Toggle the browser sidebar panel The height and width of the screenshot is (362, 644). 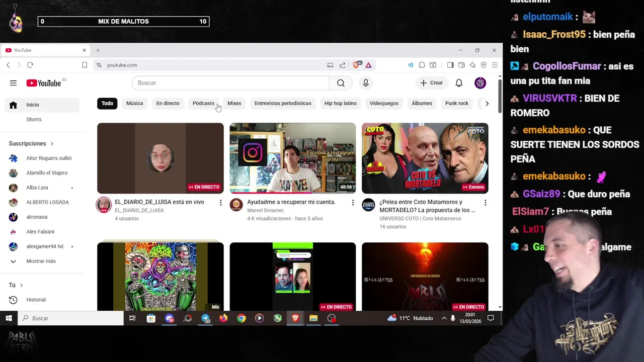(450, 65)
